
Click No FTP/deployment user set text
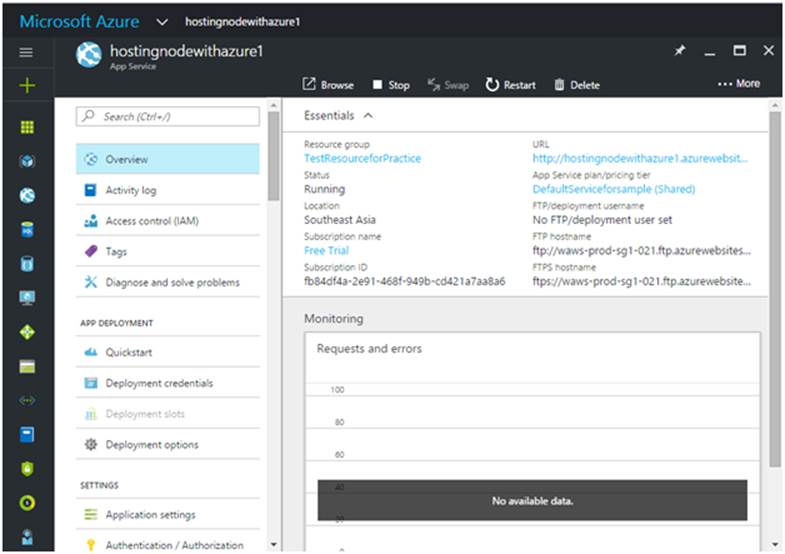pyautogui.click(x=602, y=220)
